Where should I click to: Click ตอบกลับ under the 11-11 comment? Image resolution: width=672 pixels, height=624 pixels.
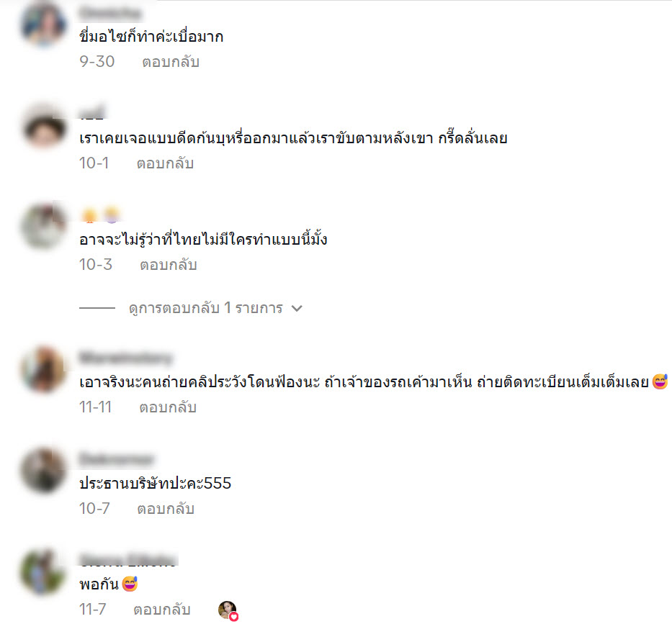(x=168, y=407)
